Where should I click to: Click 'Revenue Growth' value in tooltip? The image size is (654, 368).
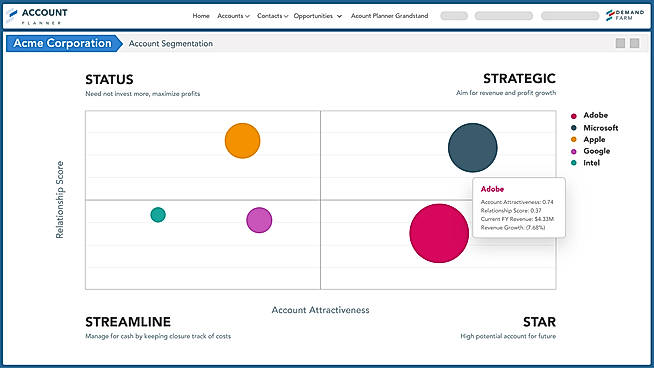point(535,228)
